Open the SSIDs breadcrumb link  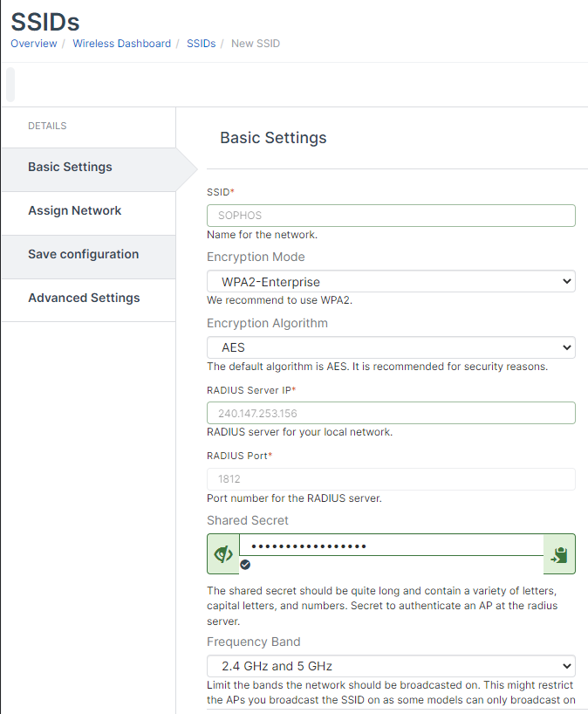tap(199, 43)
